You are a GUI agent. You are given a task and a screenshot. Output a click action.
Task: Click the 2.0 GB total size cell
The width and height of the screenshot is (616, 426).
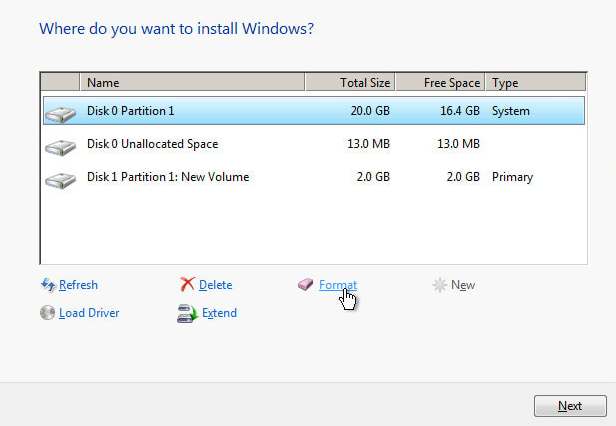tap(373, 177)
